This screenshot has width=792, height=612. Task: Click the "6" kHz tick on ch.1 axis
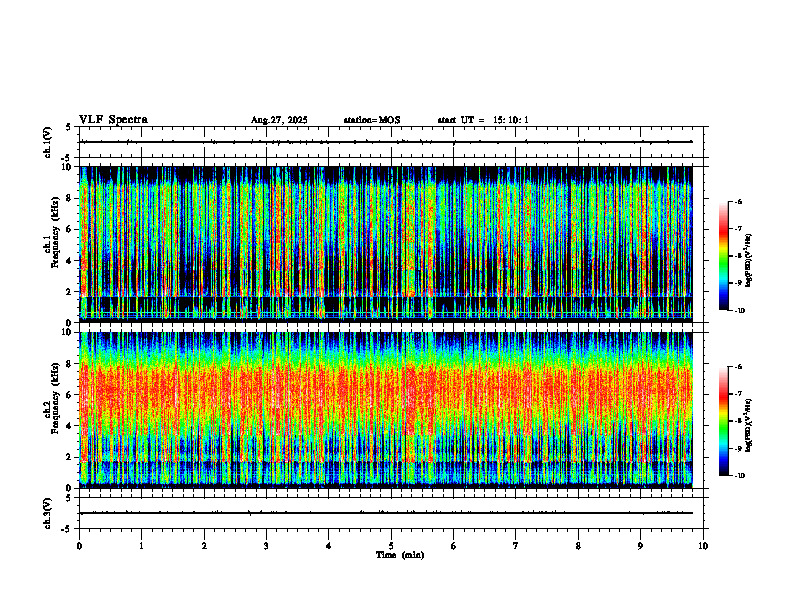(69, 229)
